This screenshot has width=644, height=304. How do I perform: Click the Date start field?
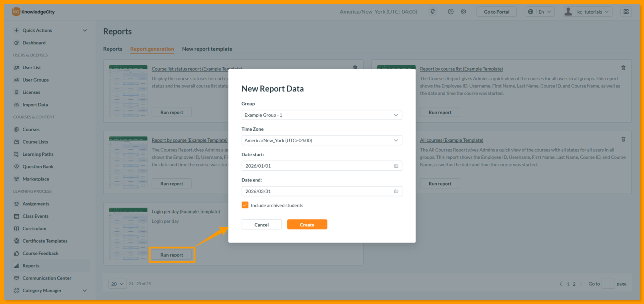[x=322, y=166]
